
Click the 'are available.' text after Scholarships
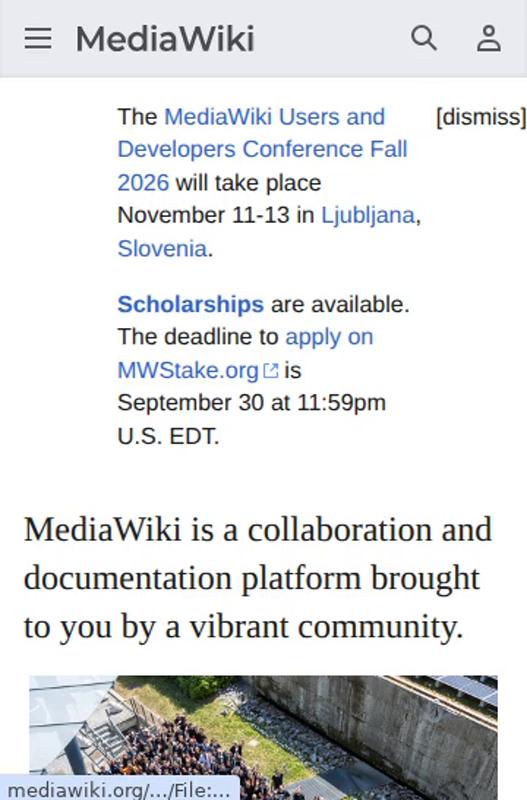click(340, 304)
